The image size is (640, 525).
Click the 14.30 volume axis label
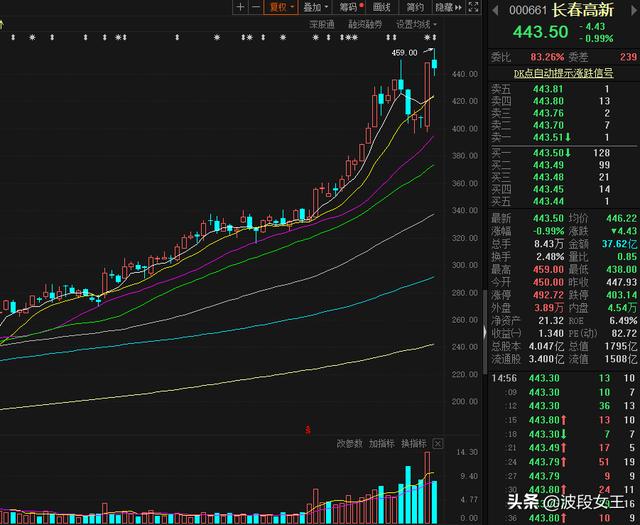pos(467,452)
